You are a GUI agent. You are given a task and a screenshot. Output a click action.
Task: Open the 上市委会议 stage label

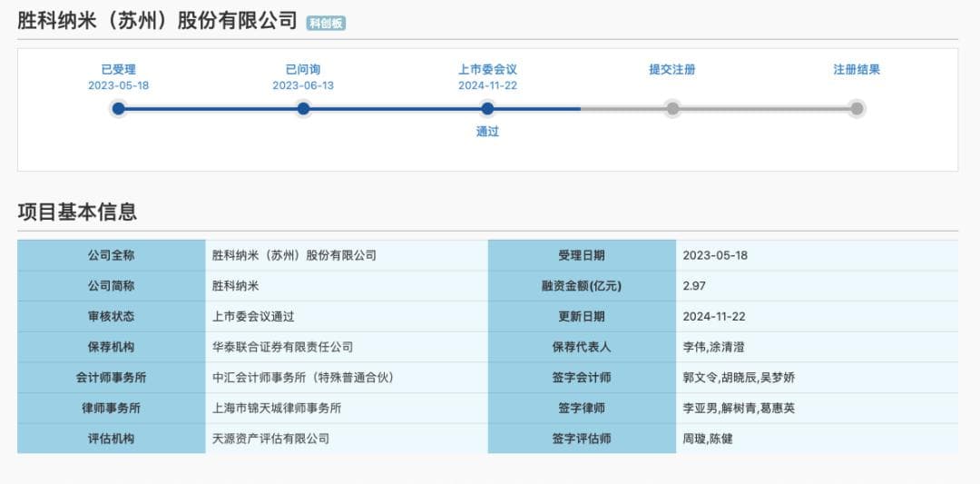pyautogui.click(x=487, y=69)
